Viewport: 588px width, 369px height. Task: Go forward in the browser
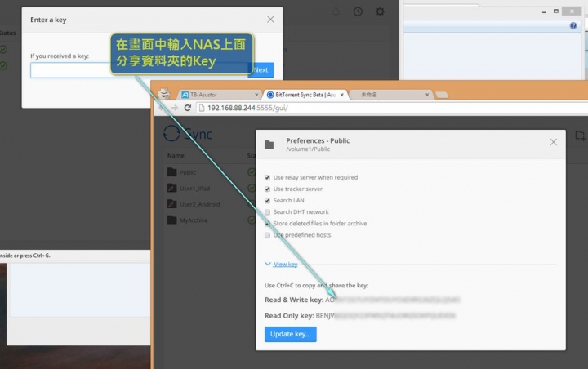[x=175, y=108]
